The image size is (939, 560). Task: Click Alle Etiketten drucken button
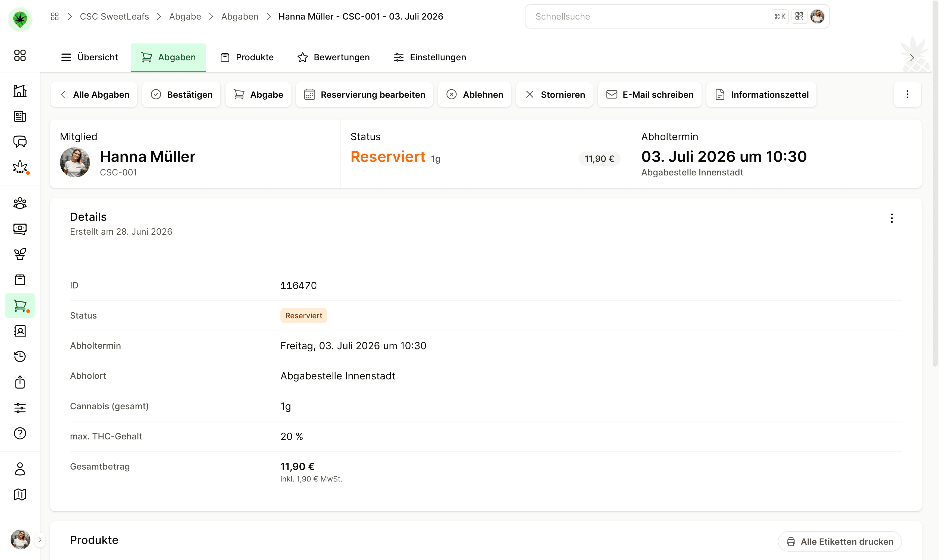tap(840, 542)
